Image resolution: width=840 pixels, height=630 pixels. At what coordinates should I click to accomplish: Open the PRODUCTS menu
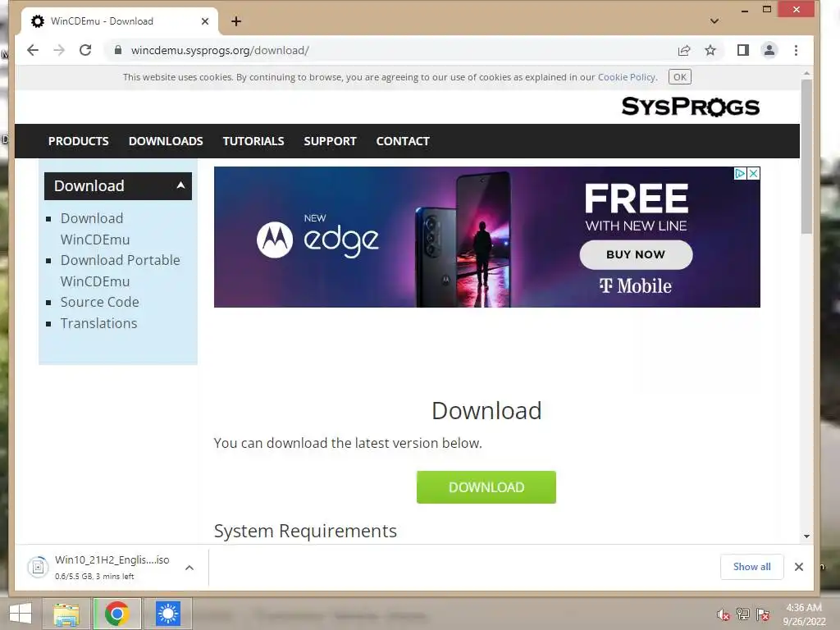click(x=78, y=141)
